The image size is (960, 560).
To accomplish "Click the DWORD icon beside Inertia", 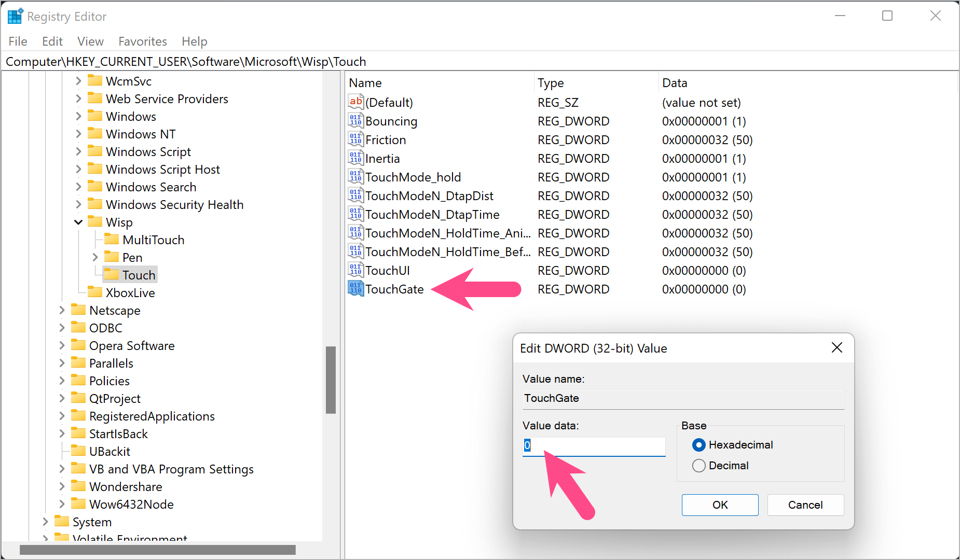I will 355,158.
